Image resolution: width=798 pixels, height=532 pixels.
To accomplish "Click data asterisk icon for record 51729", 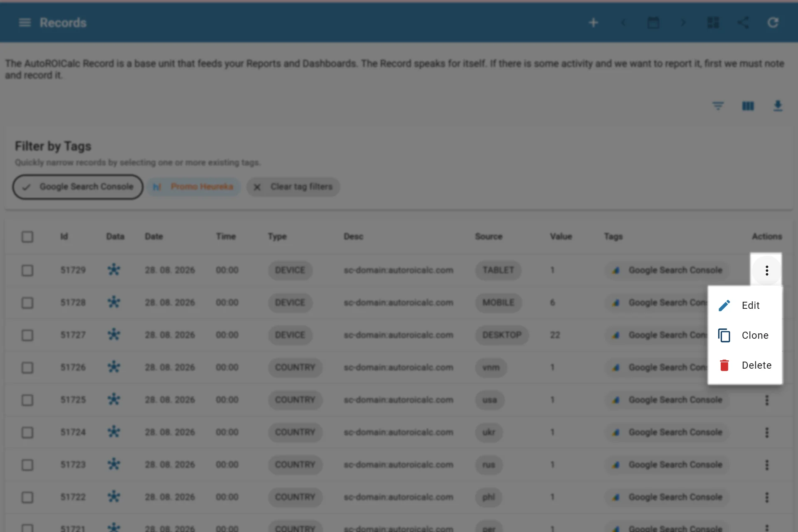I will coord(114,270).
